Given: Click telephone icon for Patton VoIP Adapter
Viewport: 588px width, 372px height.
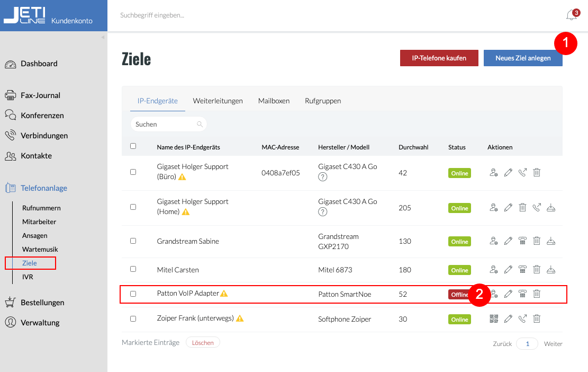Looking at the screenshot, I should coord(522,294).
